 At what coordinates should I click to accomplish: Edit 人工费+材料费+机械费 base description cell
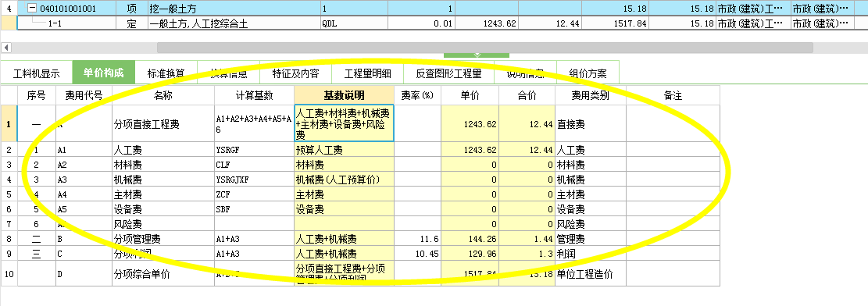[x=345, y=124]
